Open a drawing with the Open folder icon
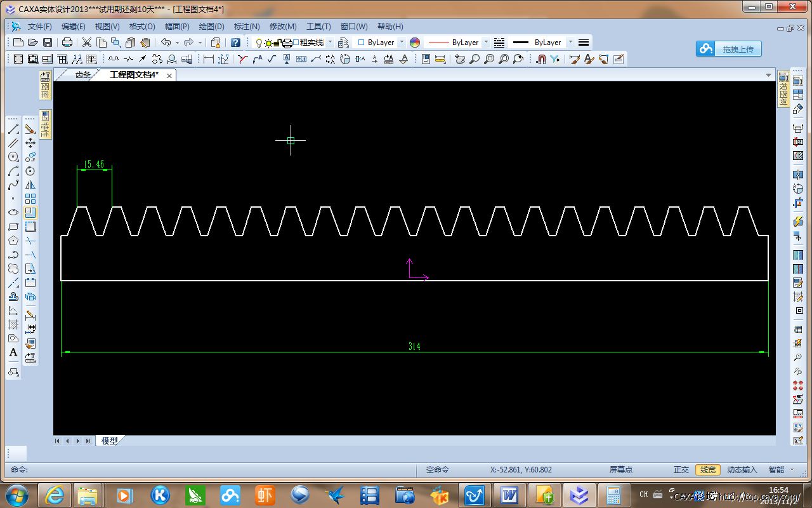812x508 pixels. tap(33, 43)
